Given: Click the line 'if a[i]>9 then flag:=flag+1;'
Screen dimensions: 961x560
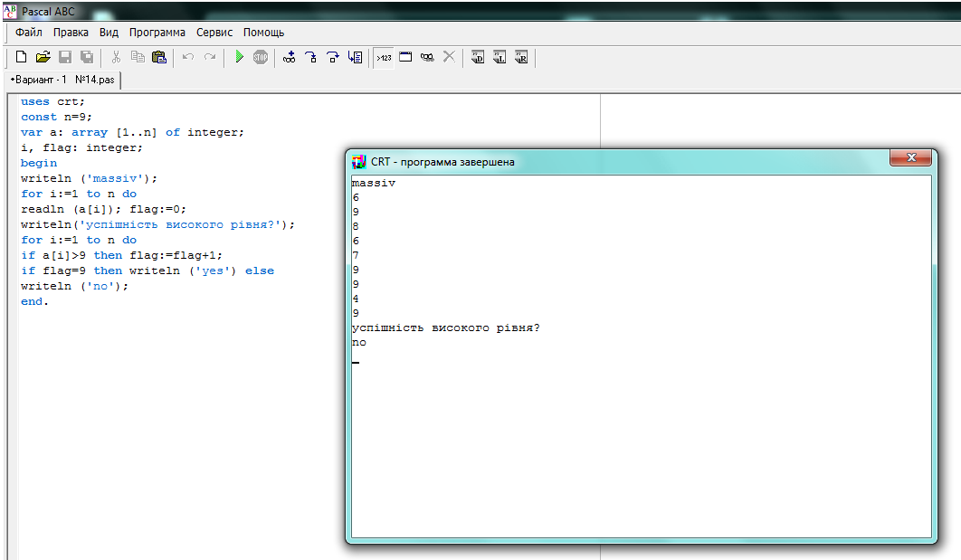Looking at the screenshot, I should coord(121,255).
